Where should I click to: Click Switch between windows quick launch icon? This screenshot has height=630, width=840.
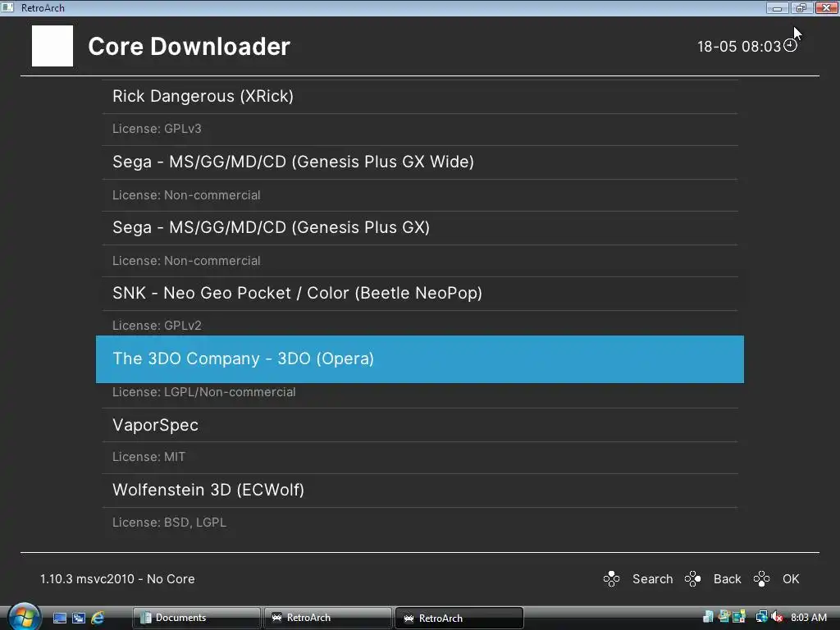point(79,618)
